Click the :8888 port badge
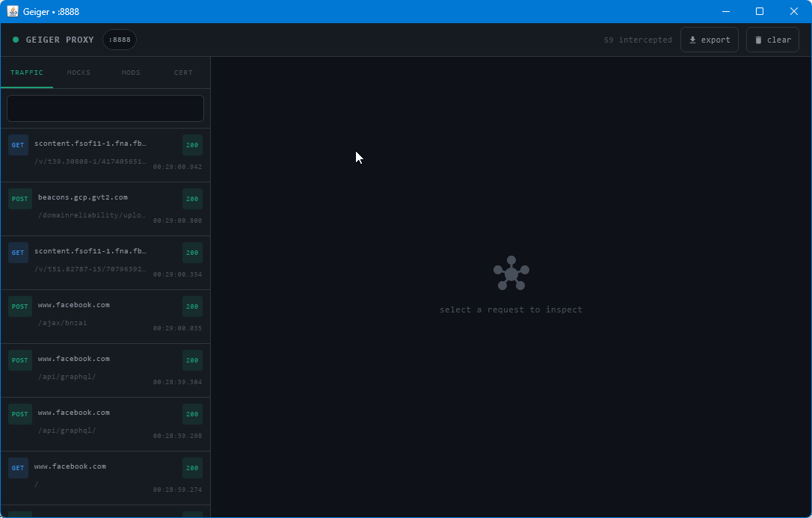 120,40
